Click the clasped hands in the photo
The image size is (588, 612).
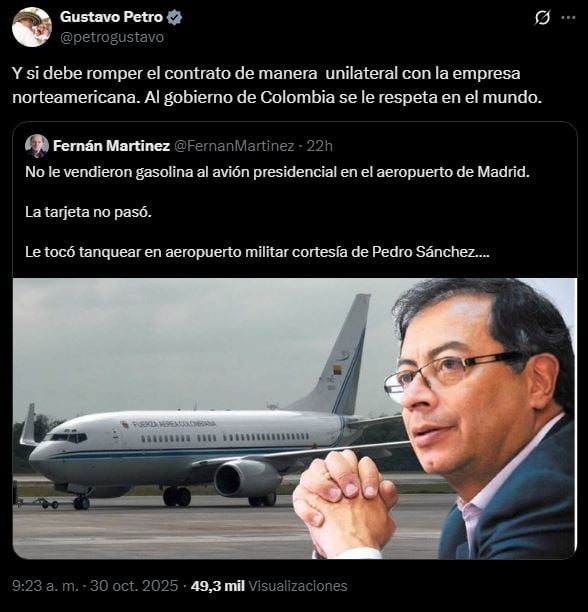click(345, 502)
